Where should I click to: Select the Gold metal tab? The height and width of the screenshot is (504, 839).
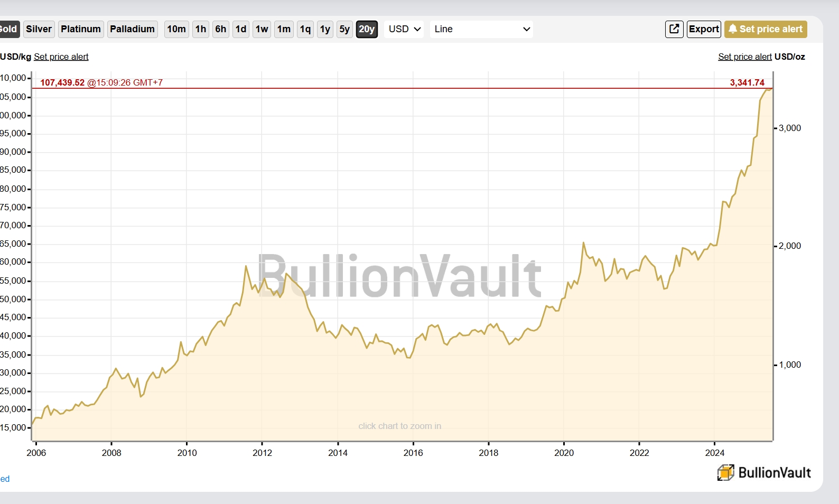pos(9,29)
